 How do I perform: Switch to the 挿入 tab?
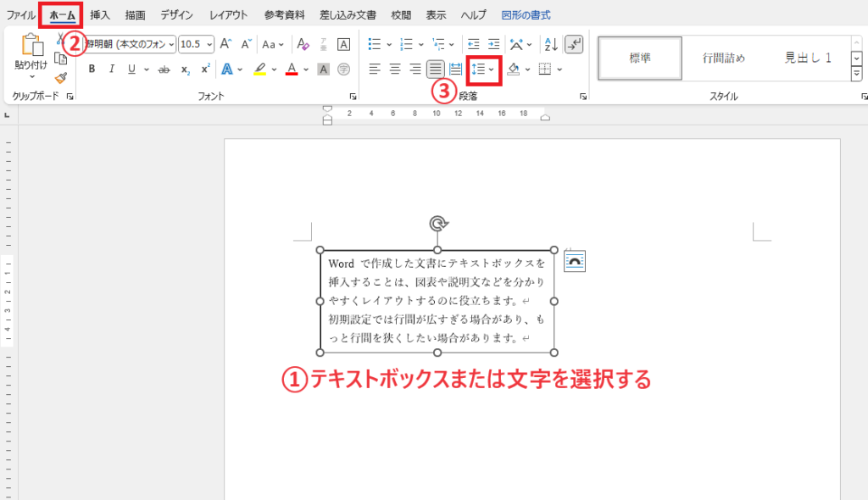point(100,15)
